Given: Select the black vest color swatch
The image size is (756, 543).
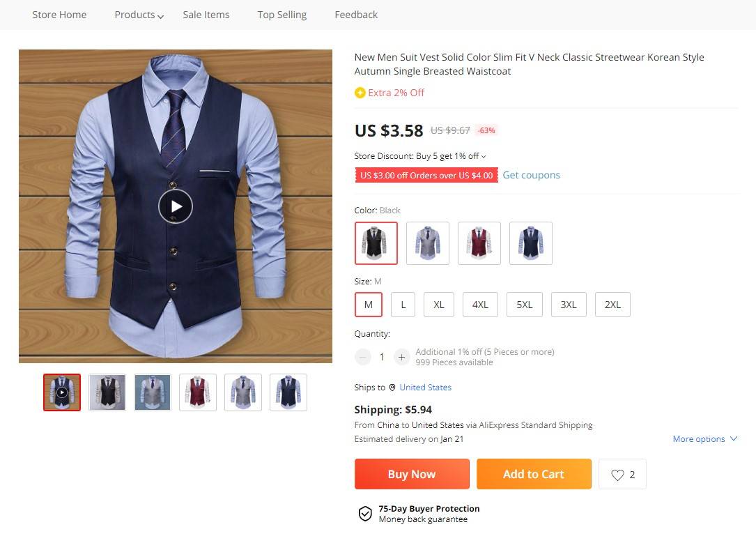Looking at the screenshot, I should click(376, 243).
